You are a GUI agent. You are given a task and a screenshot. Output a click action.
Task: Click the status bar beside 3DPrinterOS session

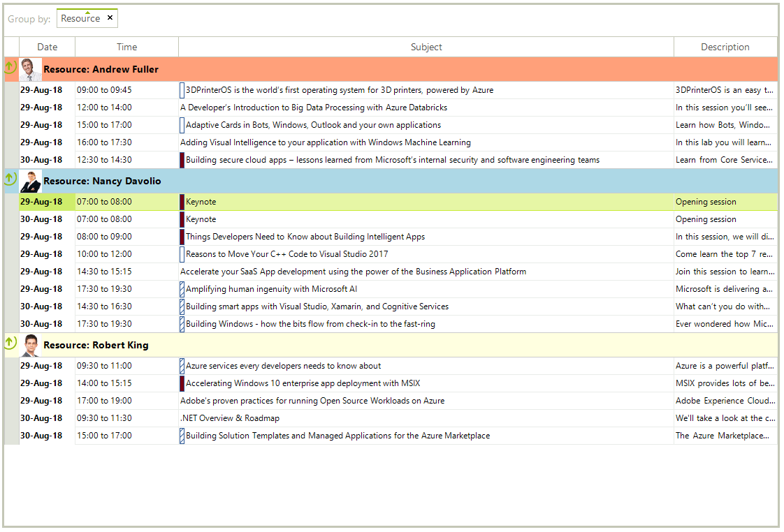click(180, 89)
